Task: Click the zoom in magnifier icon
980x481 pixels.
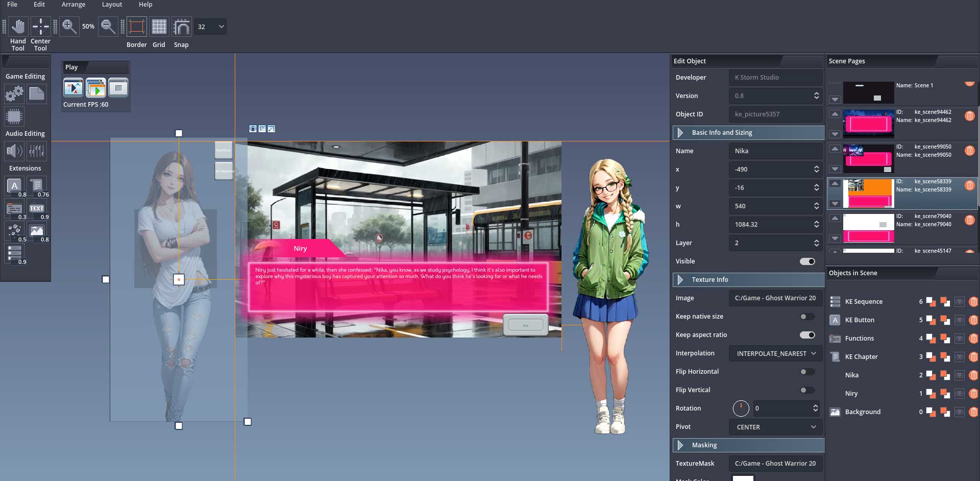Action: pos(69,27)
